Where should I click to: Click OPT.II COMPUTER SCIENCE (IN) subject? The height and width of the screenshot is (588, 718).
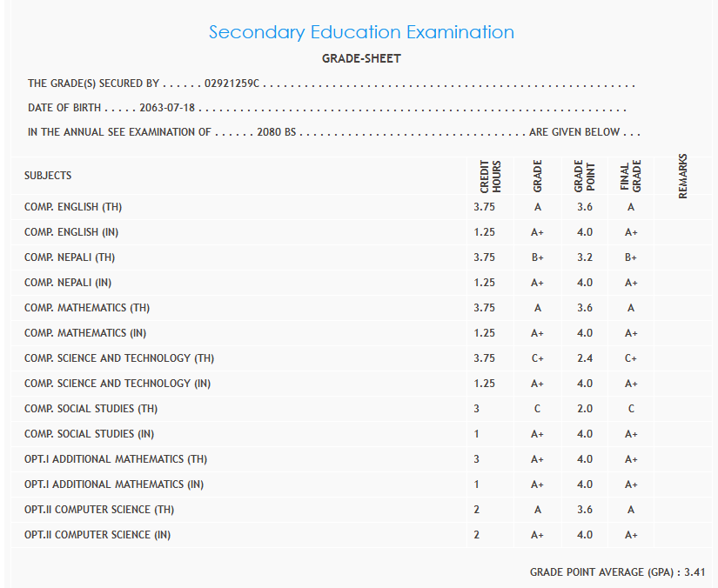click(97, 535)
